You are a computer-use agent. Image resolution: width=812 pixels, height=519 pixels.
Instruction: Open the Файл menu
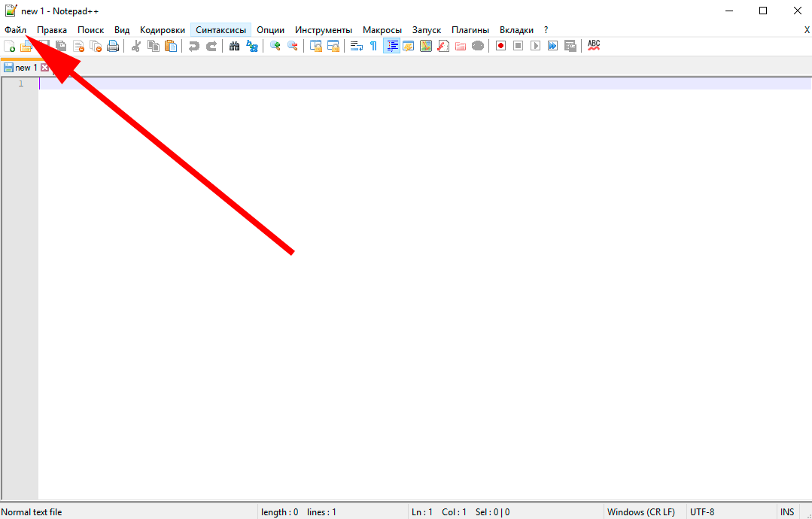15,30
